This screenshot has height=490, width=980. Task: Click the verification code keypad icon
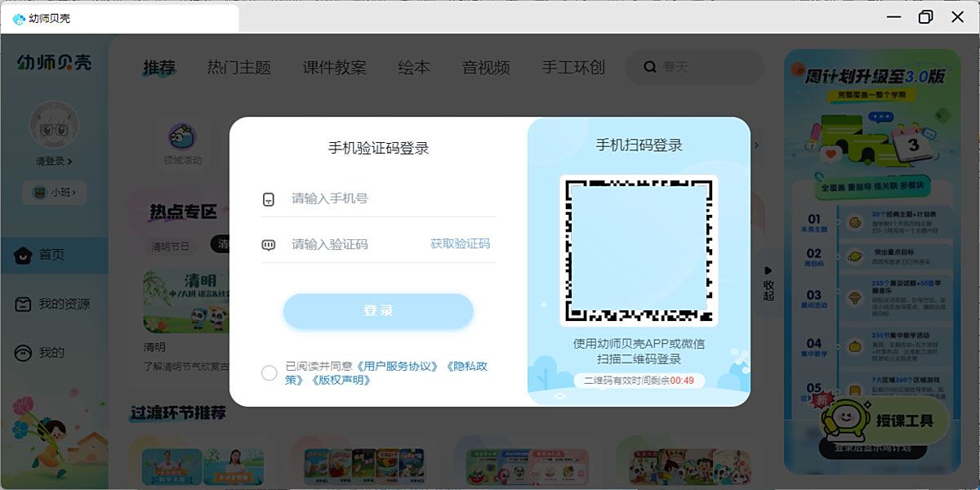pyautogui.click(x=269, y=245)
